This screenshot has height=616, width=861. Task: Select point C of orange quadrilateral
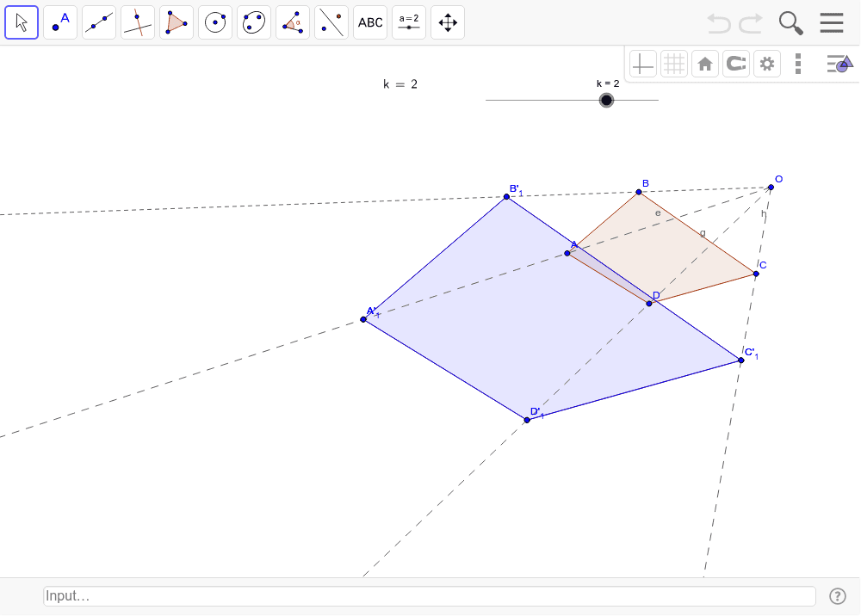coord(756,274)
